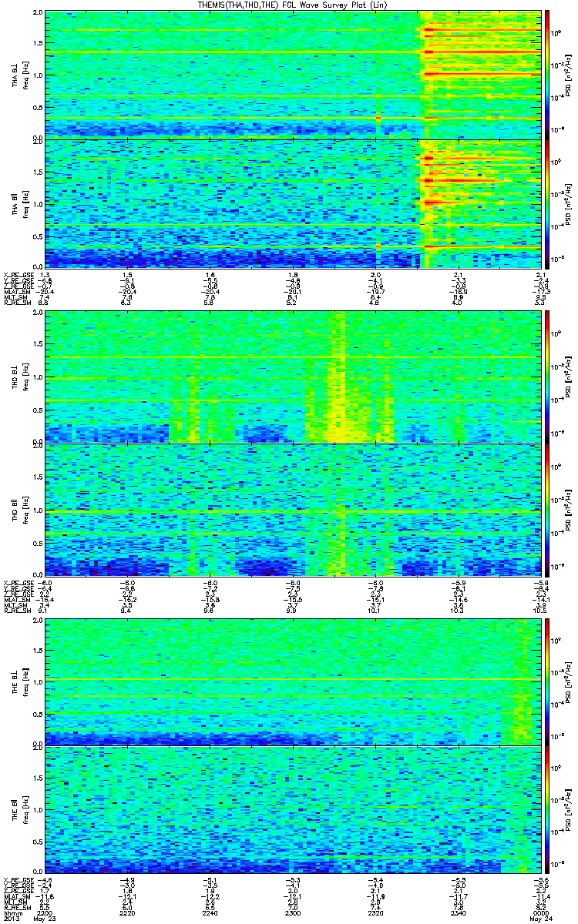Image resolution: width=578 pixels, height=924 pixels.
Task: Select the THA B-perpendicular spectrogram panel
Action: (x=292, y=74)
